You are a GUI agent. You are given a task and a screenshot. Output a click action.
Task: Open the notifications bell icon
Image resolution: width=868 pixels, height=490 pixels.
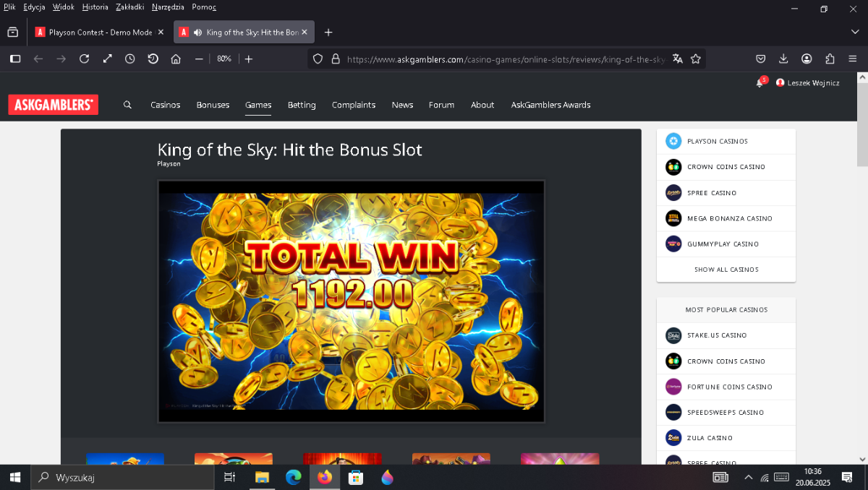coord(759,83)
